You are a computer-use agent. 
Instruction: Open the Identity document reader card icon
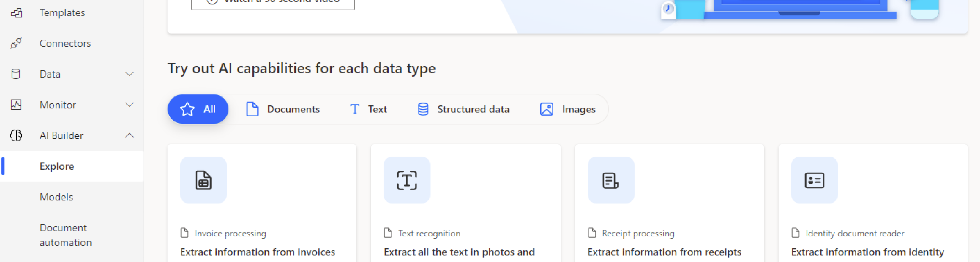pos(814,180)
